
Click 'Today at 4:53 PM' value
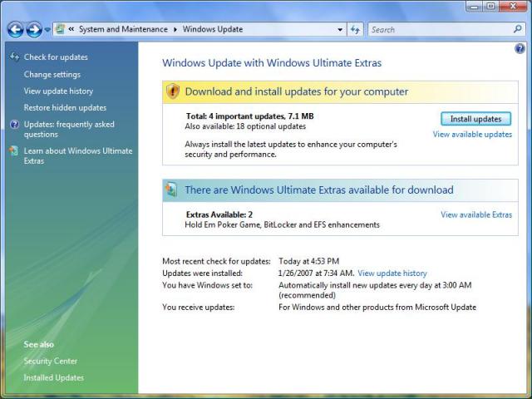point(308,261)
